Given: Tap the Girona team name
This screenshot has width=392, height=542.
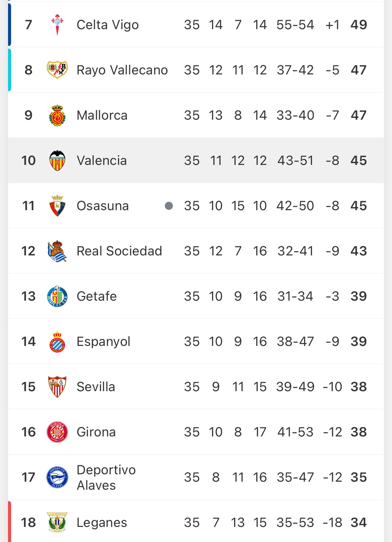Looking at the screenshot, I should (96, 432).
